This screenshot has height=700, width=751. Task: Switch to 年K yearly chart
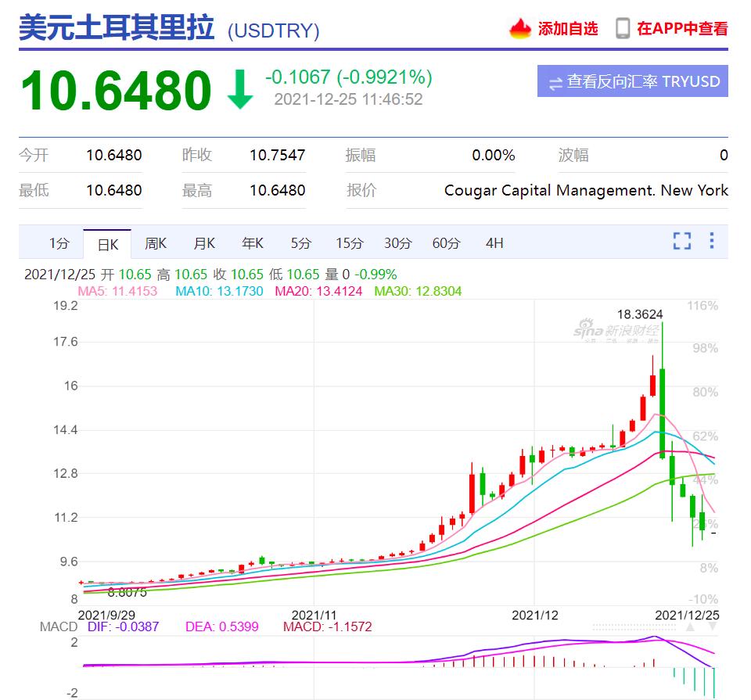point(253,243)
